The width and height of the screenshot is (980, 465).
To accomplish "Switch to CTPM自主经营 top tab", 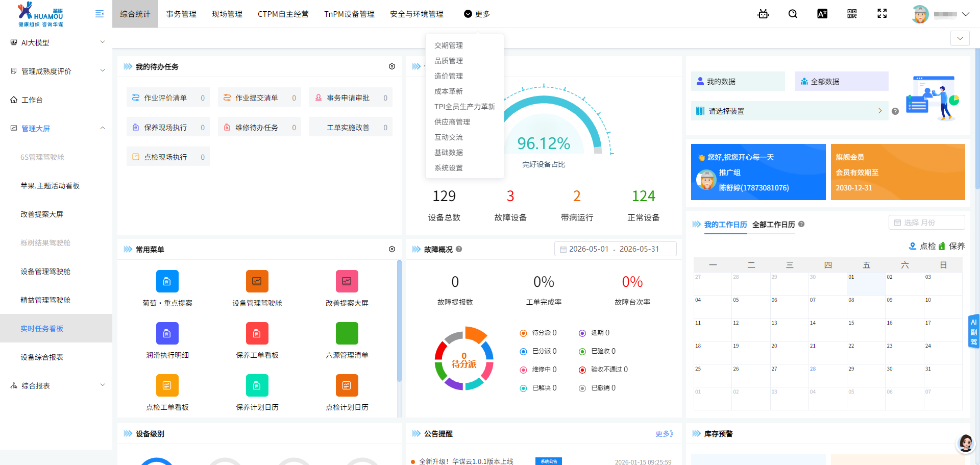I will click(283, 14).
